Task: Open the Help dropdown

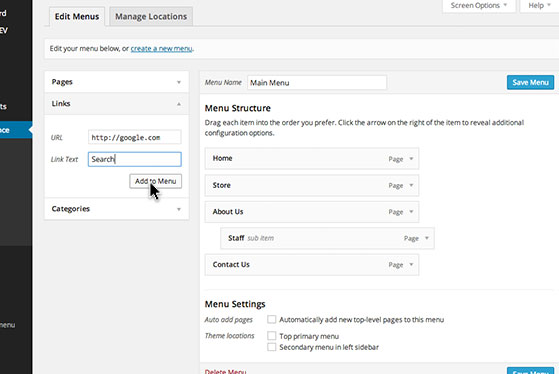Action: point(539,6)
